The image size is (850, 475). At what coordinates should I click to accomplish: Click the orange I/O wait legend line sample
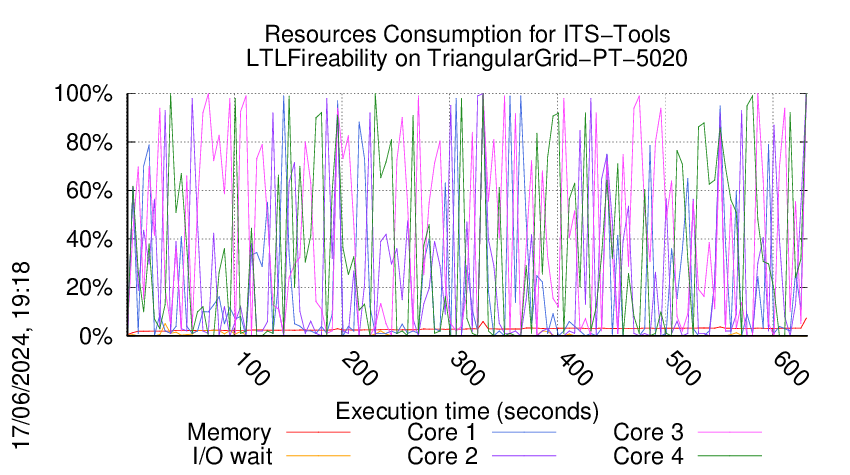(318, 456)
